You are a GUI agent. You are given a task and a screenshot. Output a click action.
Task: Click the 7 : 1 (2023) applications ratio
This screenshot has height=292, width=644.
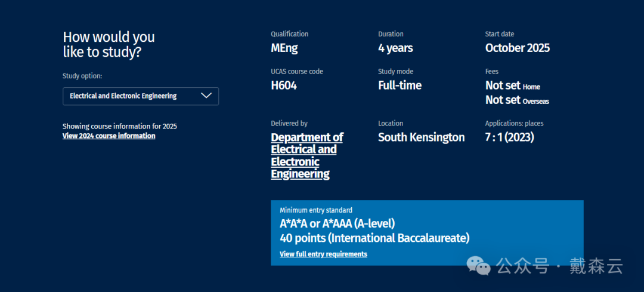coord(509,137)
